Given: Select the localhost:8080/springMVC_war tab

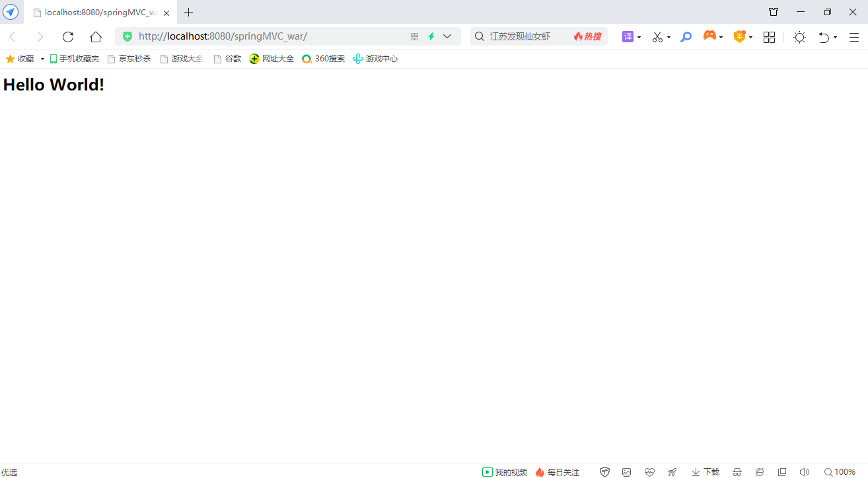Looking at the screenshot, I should [100, 13].
